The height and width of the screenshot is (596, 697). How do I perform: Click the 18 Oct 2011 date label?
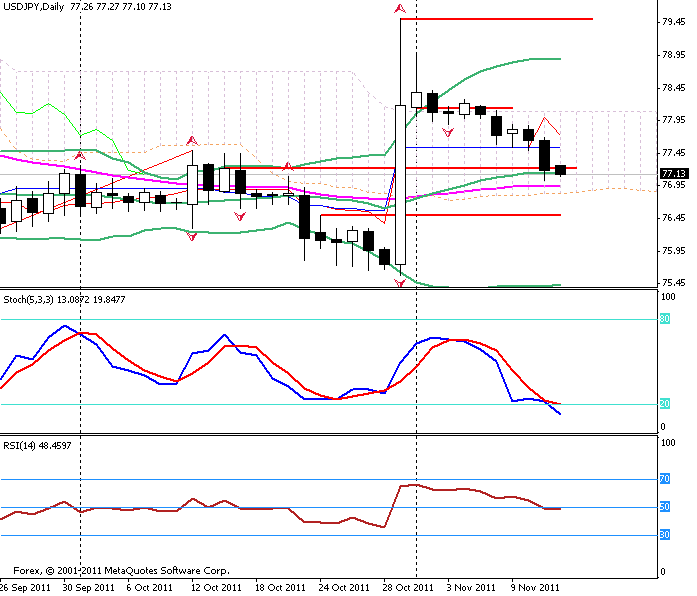(x=280, y=588)
